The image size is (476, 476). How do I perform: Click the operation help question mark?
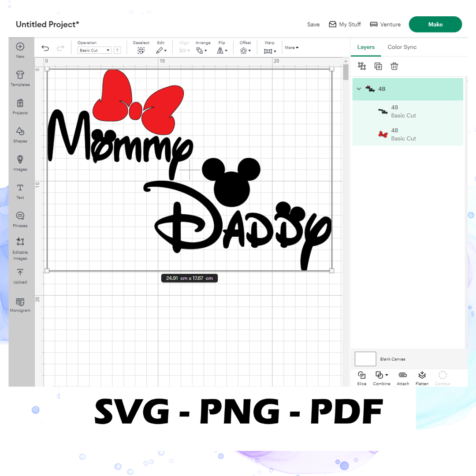tap(117, 50)
